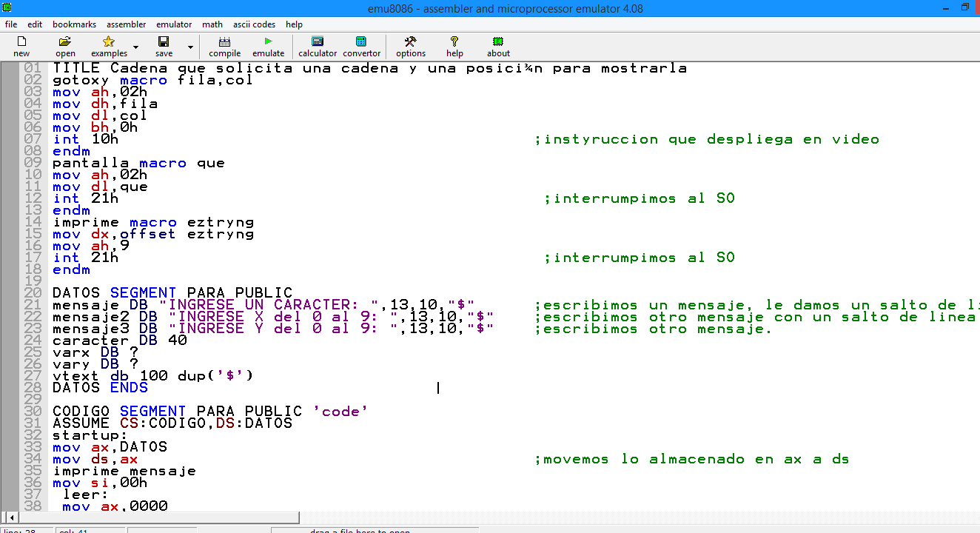Open the edit menu

(35, 24)
